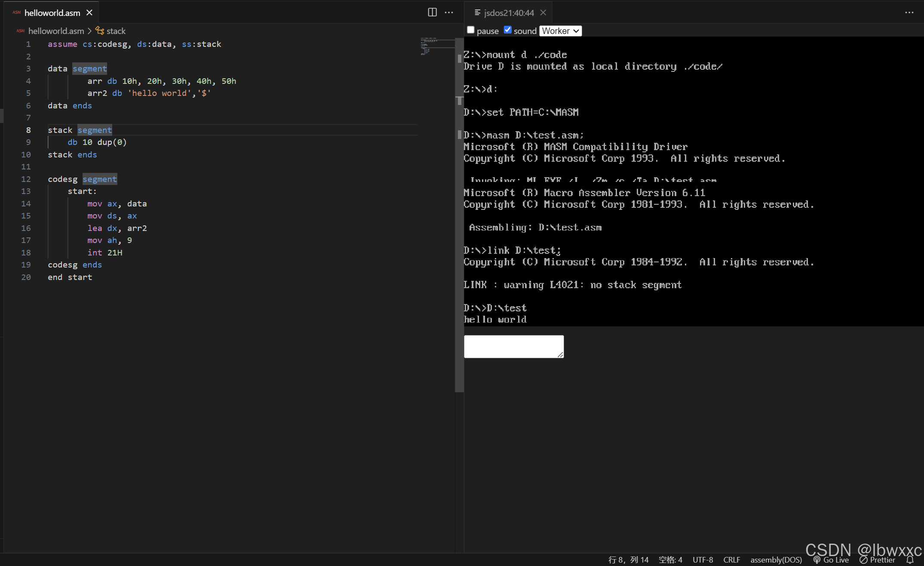The width and height of the screenshot is (924, 566).
Task: Open the assembly(DOS) language mode selector
Action: [776, 560]
